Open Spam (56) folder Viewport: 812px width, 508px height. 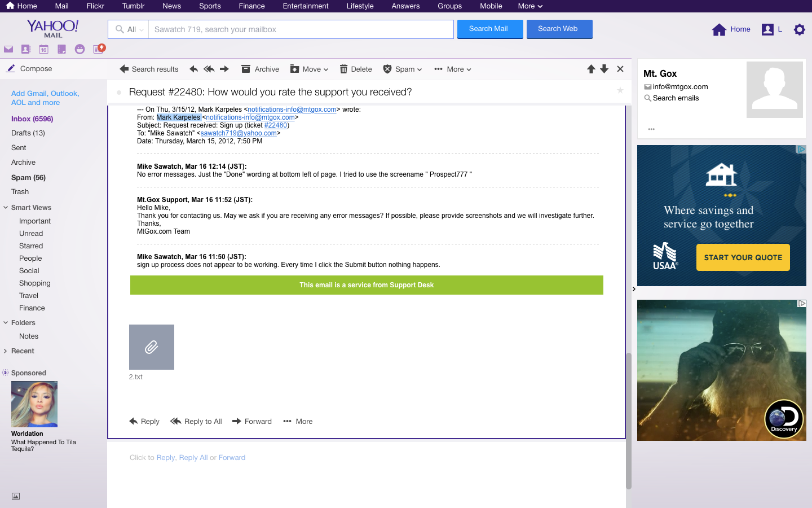coord(28,177)
